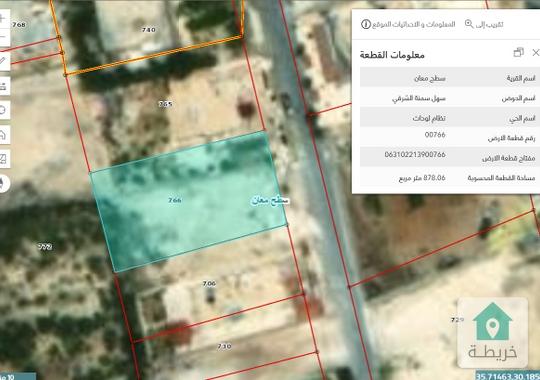
Task: Click the 'سطح معان' label on highlighted parcel
Action: coord(270,200)
